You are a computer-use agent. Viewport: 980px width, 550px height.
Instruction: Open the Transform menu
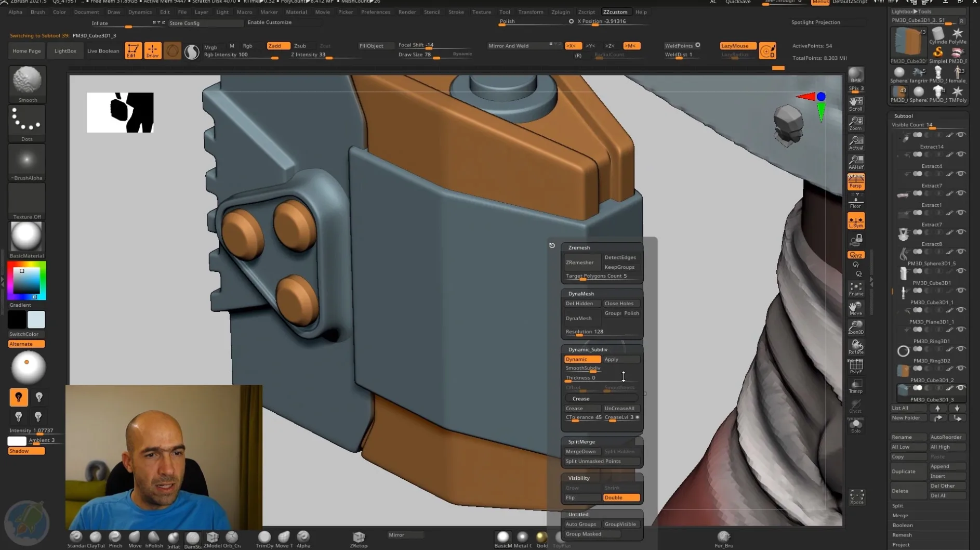pyautogui.click(x=531, y=12)
